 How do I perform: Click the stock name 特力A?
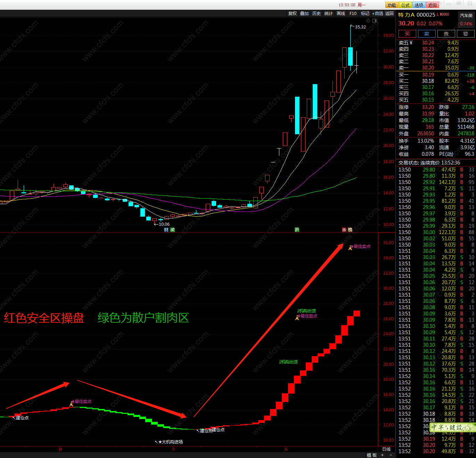click(406, 15)
